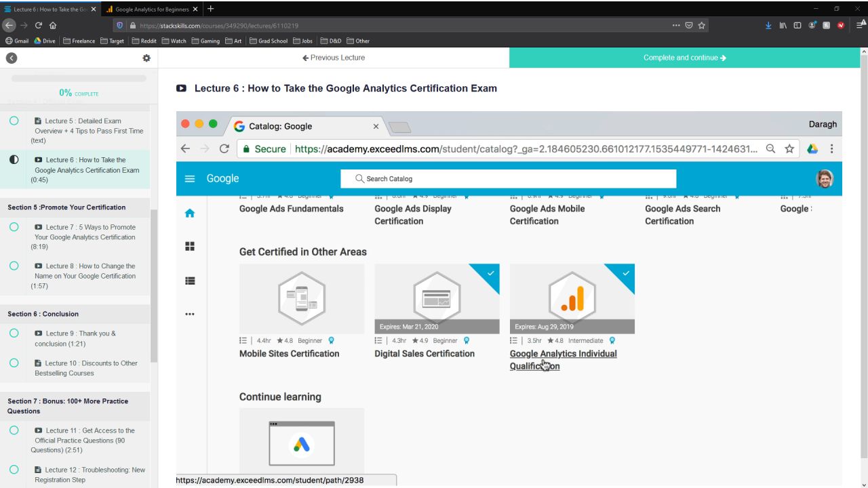Toggle completion circle for Lecture 9
Screen dimensions: 868x488
[14, 333]
